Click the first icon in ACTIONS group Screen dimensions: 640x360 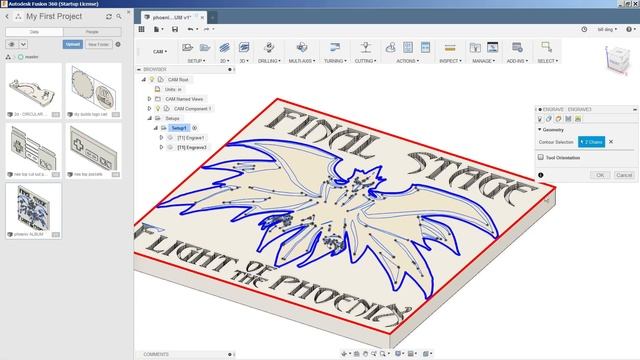pos(390,47)
